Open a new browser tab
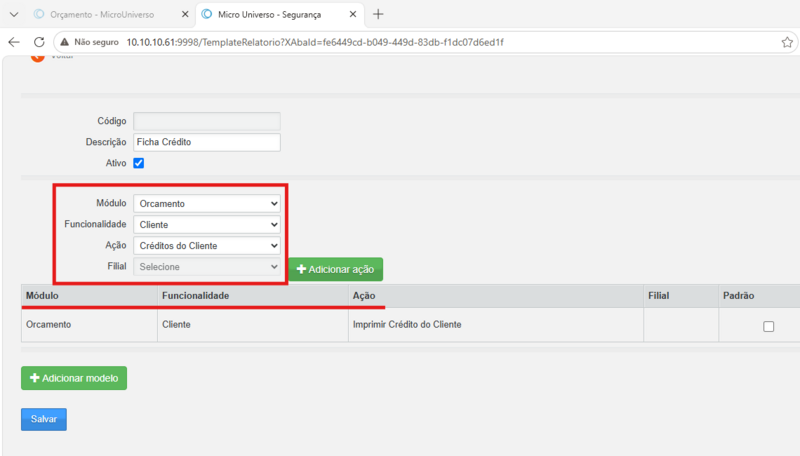 (378, 14)
